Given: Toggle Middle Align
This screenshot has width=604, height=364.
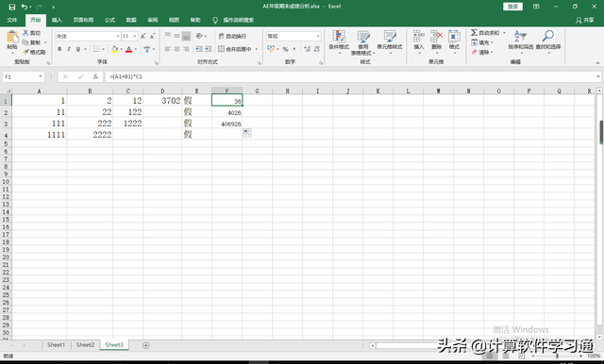Looking at the screenshot, I should click(176, 36).
